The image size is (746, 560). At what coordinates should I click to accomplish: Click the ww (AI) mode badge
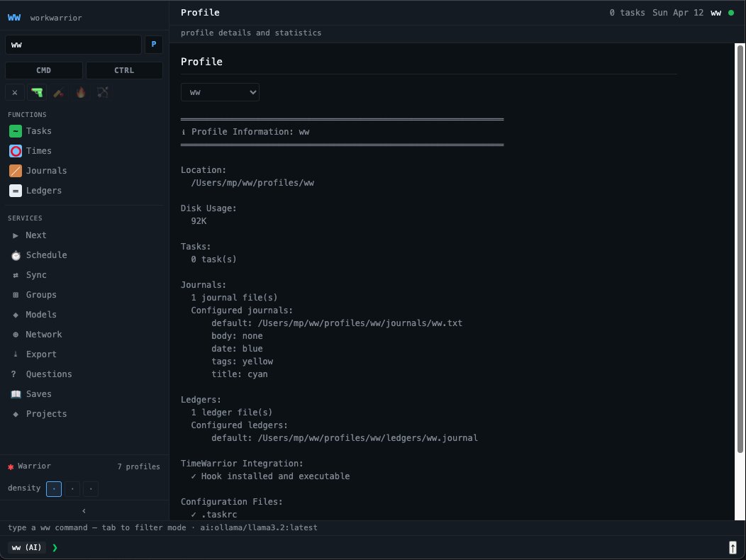(x=27, y=548)
